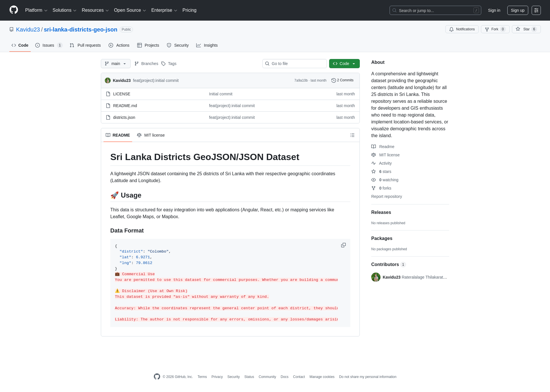
Task: Click the Terms link in footer
Action: coord(202,377)
